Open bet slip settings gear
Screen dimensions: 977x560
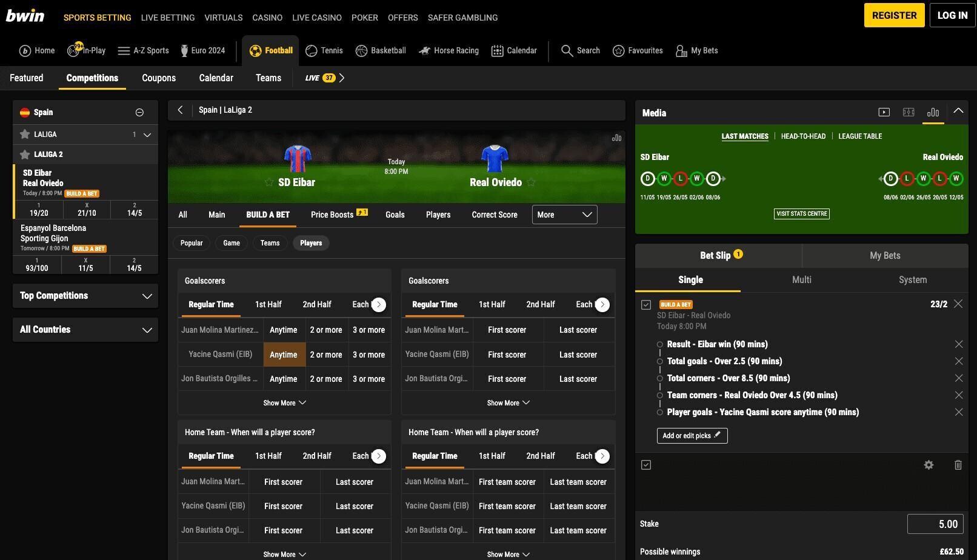coord(929,465)
